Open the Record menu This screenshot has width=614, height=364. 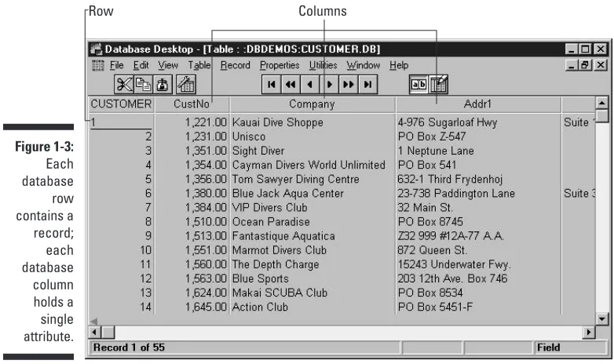235,65
